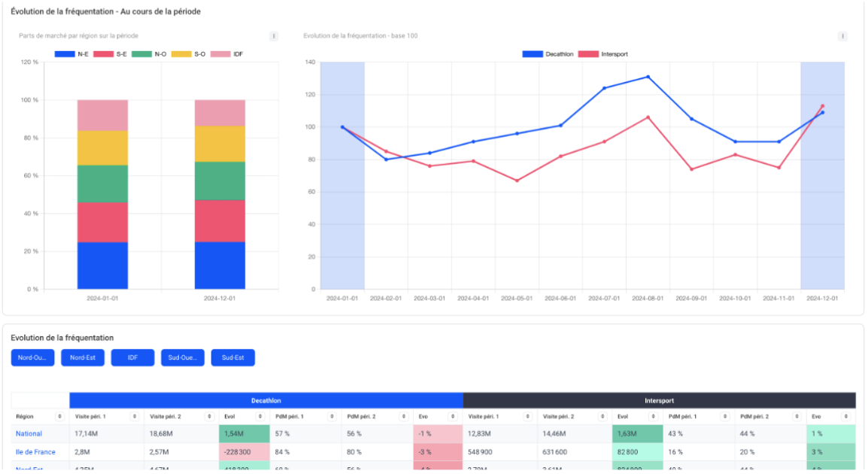This screenshot has width=868, height=474.
Task: Click the Intersport lowest point at 2024-05-01
Action: coord(517,181)
